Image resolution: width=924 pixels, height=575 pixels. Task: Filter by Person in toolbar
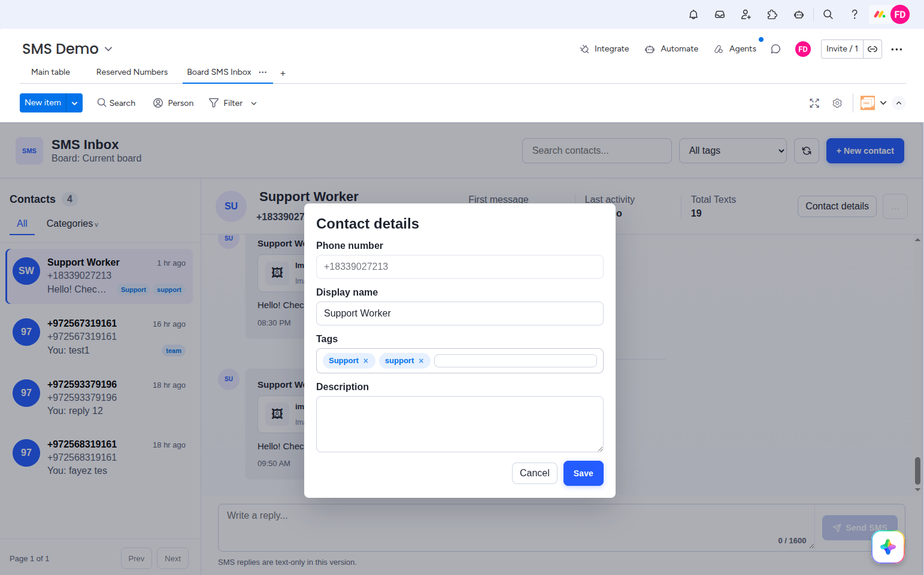[174, 103]
